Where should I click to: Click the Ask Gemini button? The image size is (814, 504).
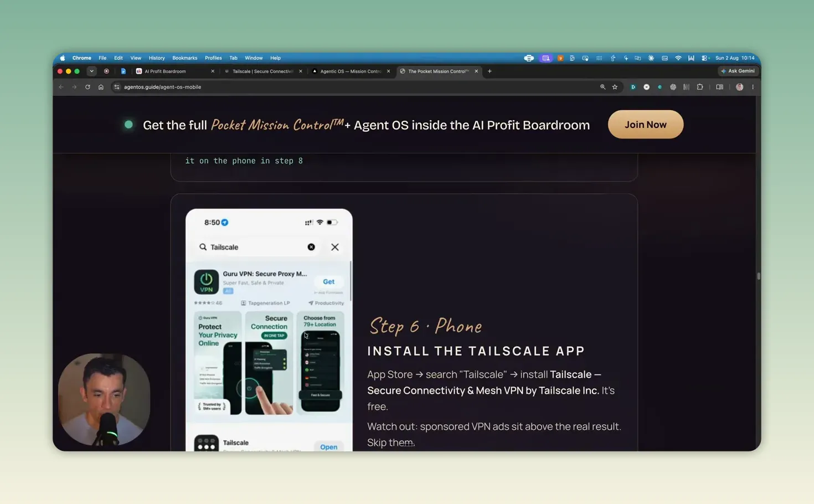click(x=738, y=71)
